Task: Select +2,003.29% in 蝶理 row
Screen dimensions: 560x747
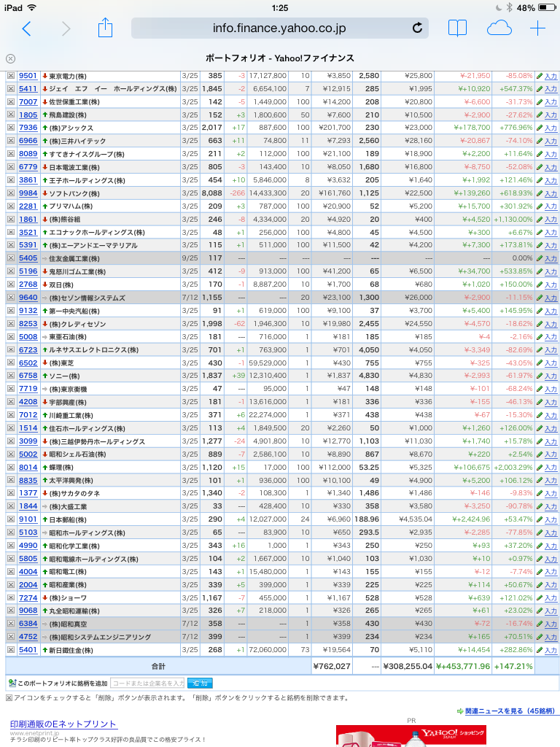Action: [x=513, y=468]
